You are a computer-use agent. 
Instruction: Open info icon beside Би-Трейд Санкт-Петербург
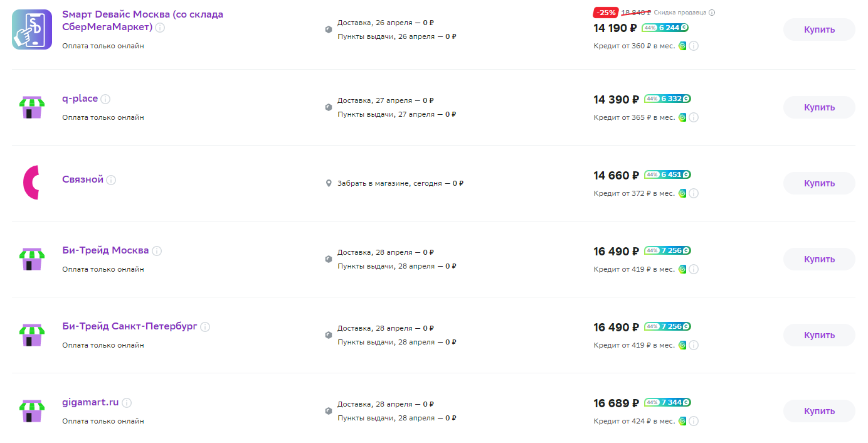(205, 327)
